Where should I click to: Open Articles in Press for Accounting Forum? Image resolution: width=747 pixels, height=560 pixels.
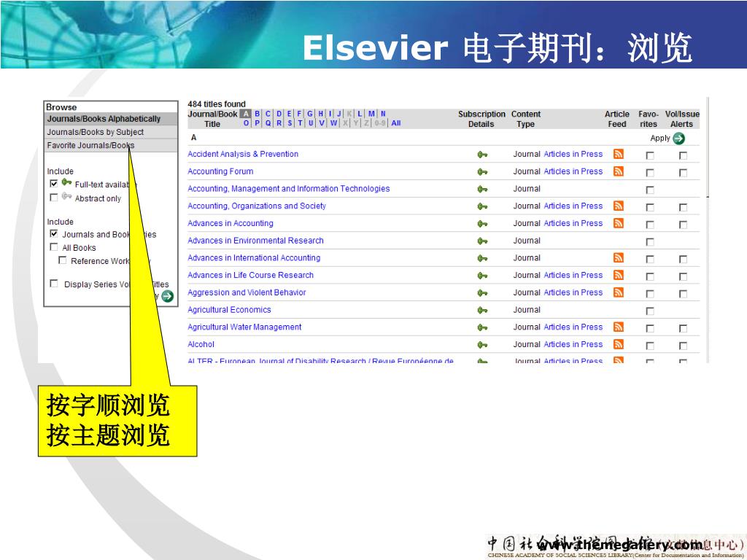point(573,171)
